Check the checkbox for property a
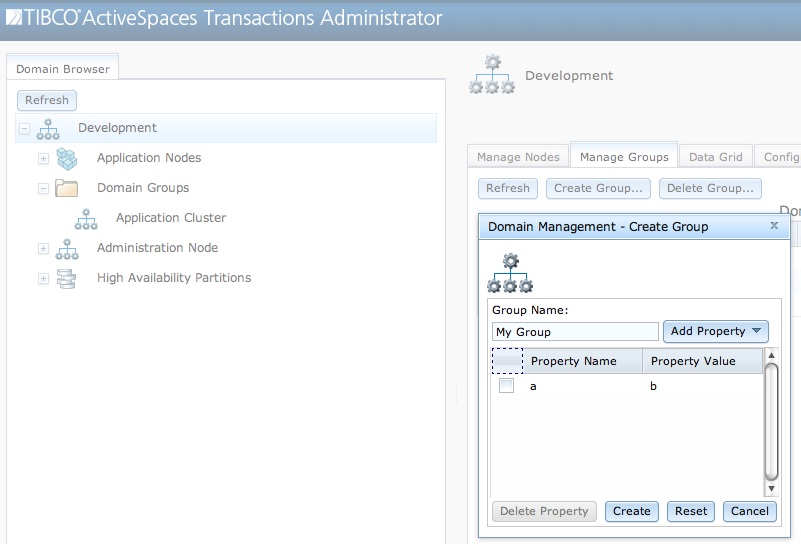Viewport: 801px width, 544px height. pos(507,386)
